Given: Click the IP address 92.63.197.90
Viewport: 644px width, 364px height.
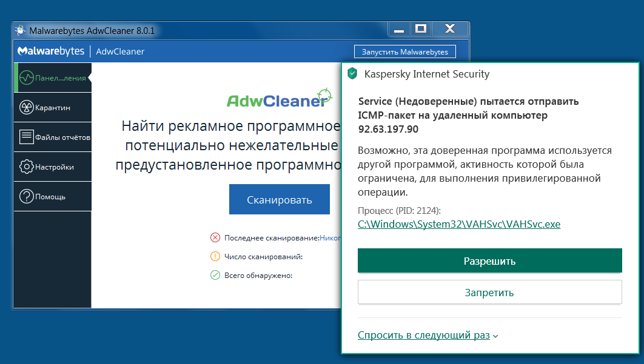Looking at the screenshot, I should click(x=388, y=129).
